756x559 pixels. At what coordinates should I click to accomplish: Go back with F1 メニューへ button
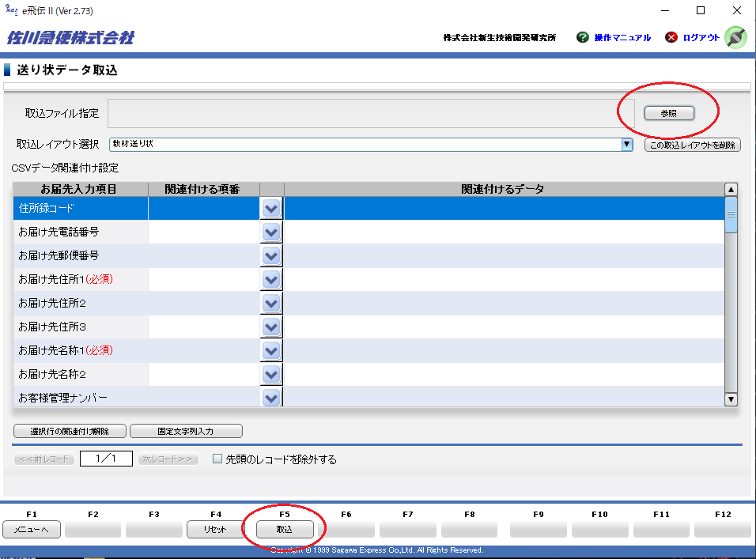click(31, 530)
